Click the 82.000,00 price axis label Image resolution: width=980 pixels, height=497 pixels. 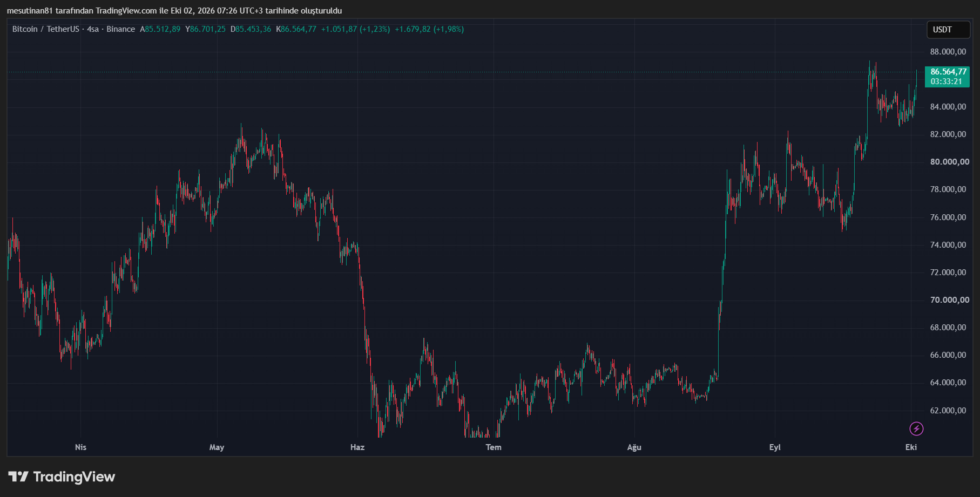tap(948, 134)
